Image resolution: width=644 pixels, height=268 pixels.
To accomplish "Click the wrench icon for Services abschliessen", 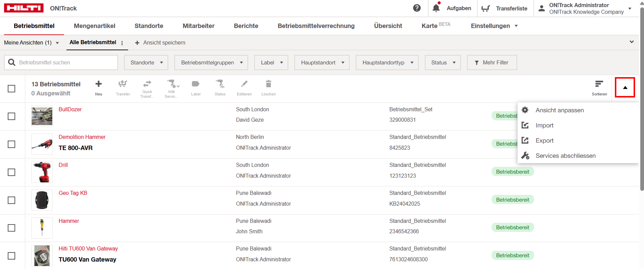I will coord(525,155).
